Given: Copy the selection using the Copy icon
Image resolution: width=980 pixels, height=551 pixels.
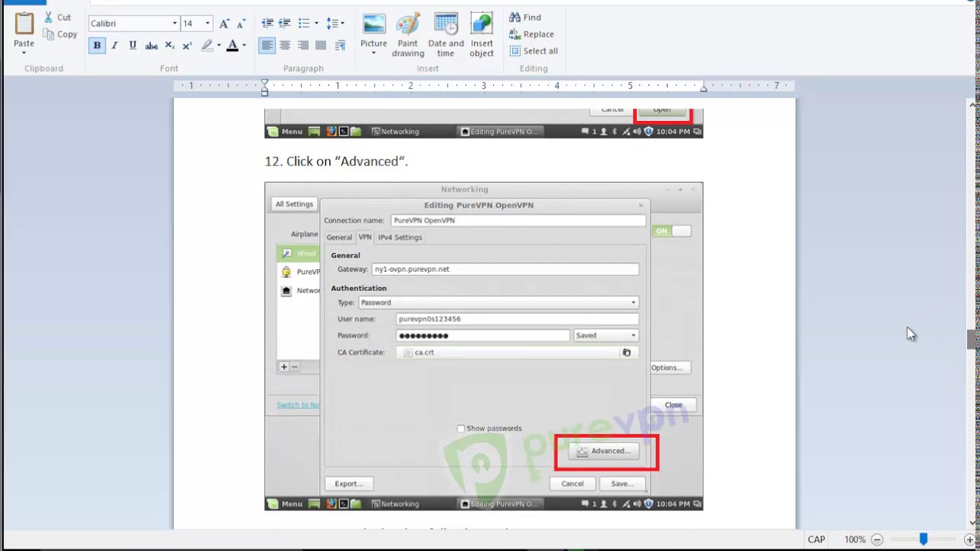Looking at the screenshot, I should 49,34.
